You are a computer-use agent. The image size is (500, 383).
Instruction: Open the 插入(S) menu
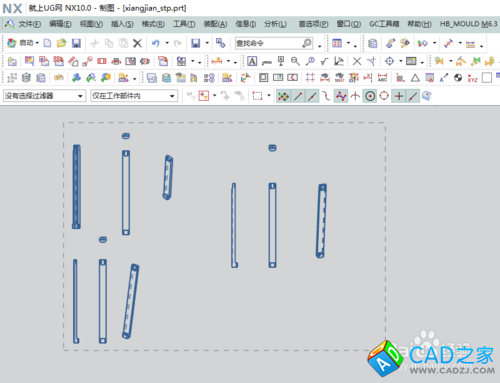[122, 24]
